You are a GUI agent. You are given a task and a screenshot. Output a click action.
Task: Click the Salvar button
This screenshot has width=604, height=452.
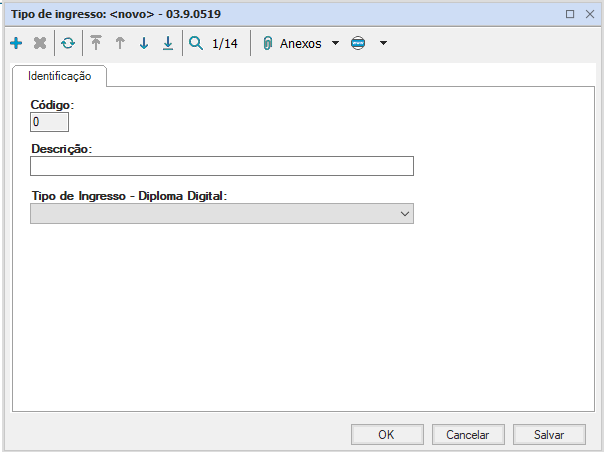[549, 435]
